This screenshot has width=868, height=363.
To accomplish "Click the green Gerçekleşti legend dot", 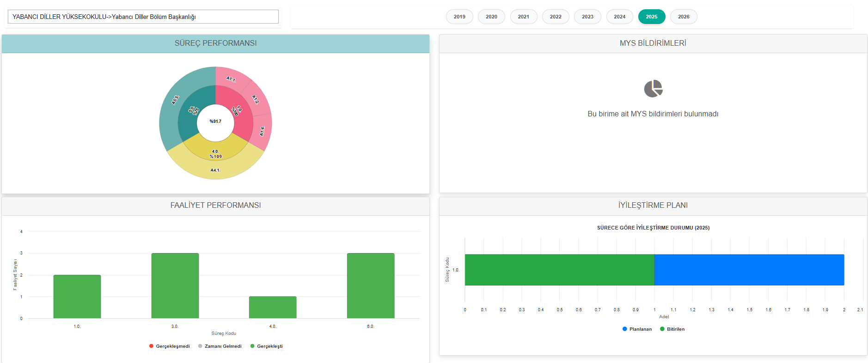I will coord(252,346).
